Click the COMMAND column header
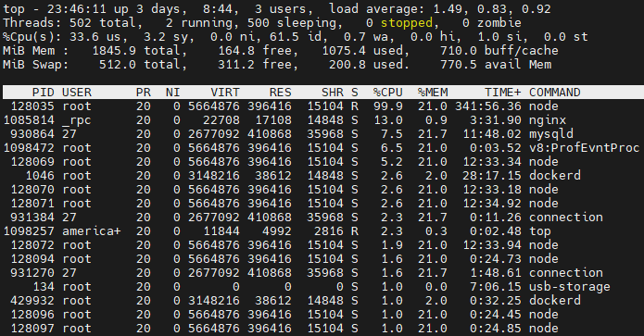644x336 pixels. point(554,93)
